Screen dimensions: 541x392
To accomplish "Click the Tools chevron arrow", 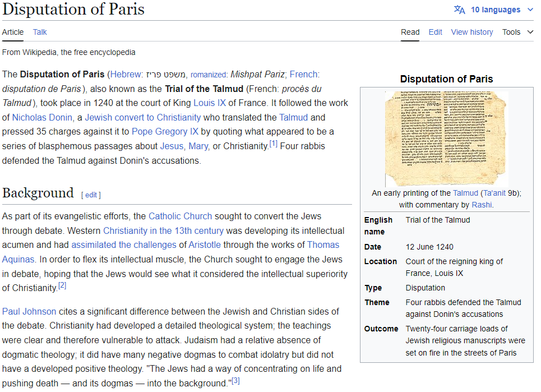I will (530, 32).
